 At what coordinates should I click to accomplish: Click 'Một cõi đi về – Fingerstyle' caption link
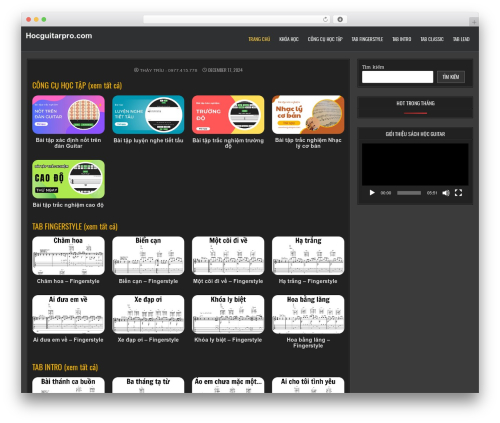228,281
